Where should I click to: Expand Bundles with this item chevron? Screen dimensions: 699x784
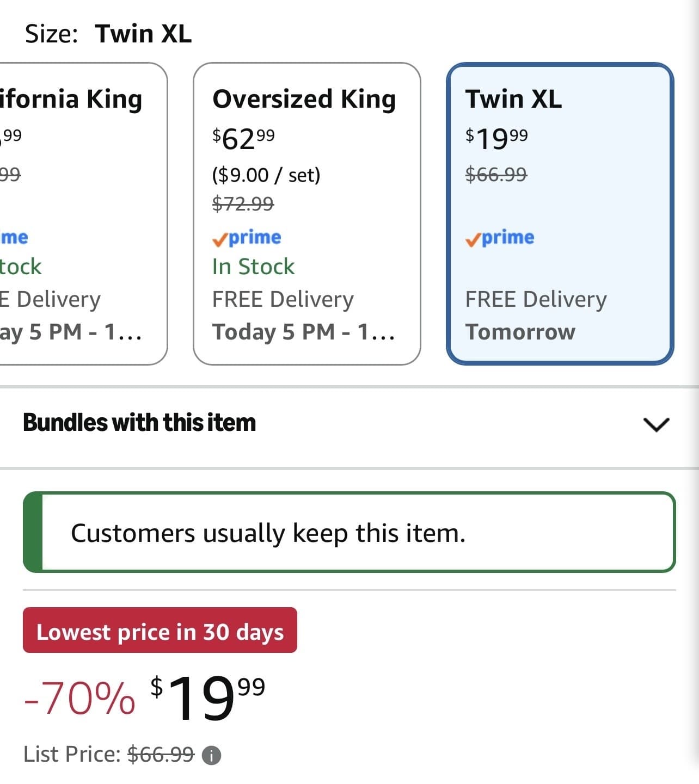[656, 424]
